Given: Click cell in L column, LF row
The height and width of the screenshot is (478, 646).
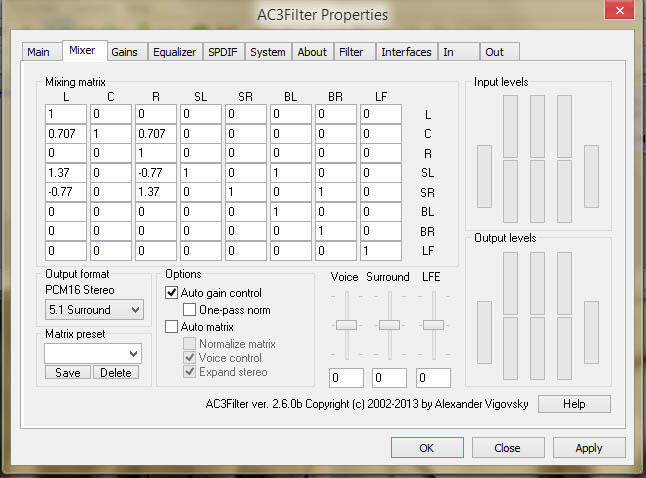Looking at the screenshot, I should pyautogui.click(x=66, y=251).
